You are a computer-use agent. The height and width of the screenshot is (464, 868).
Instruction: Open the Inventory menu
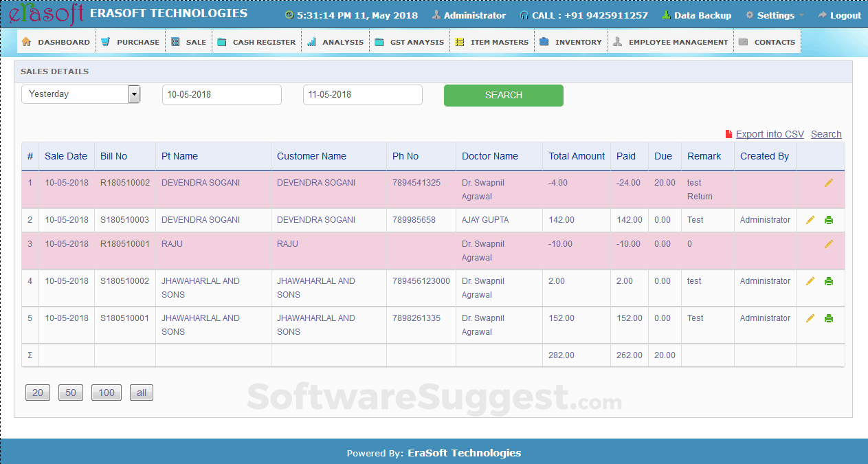(570, 42)
